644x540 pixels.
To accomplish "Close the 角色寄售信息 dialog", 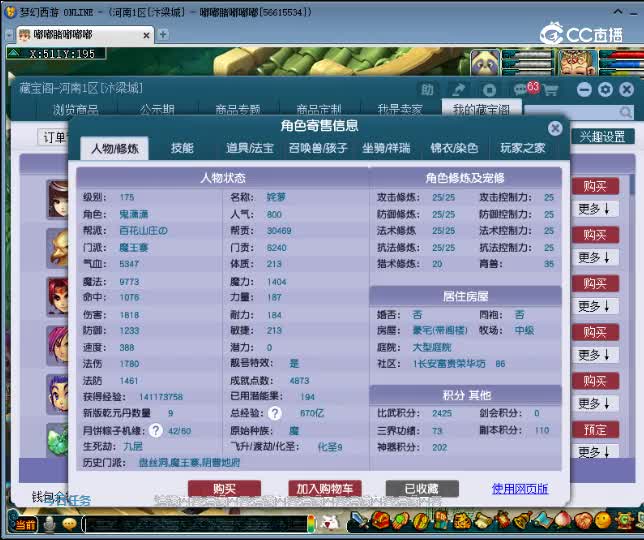I will tap(555, 129).
